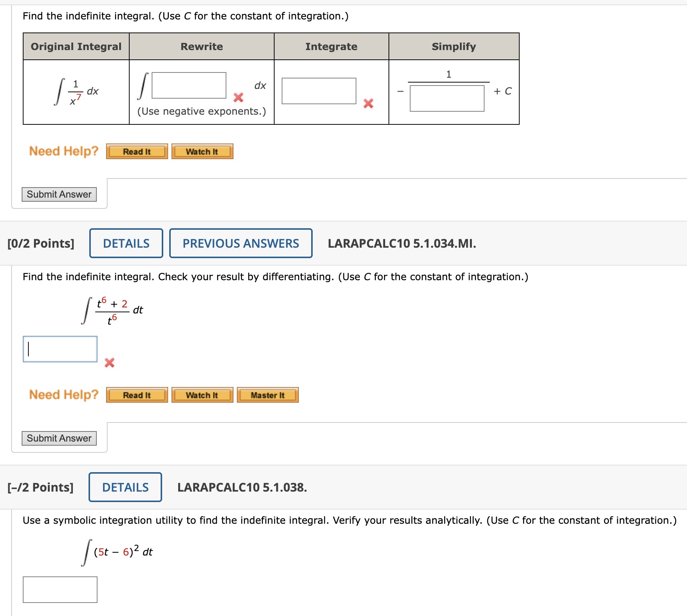Image resolution: width=687 pixels, height=616 pixels.
Task: Open DETAILS for problem 5.1.034.MI
Action: click(x=126, y=243)
